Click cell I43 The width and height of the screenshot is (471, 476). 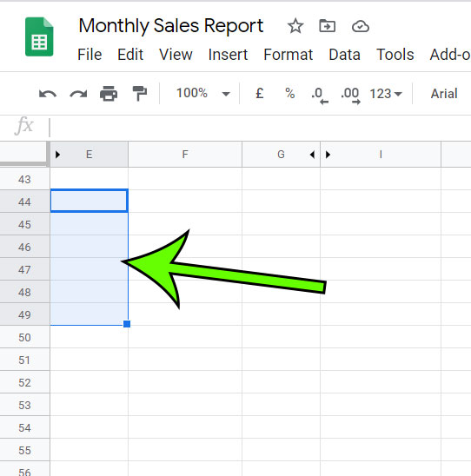[x=381, y=179]
